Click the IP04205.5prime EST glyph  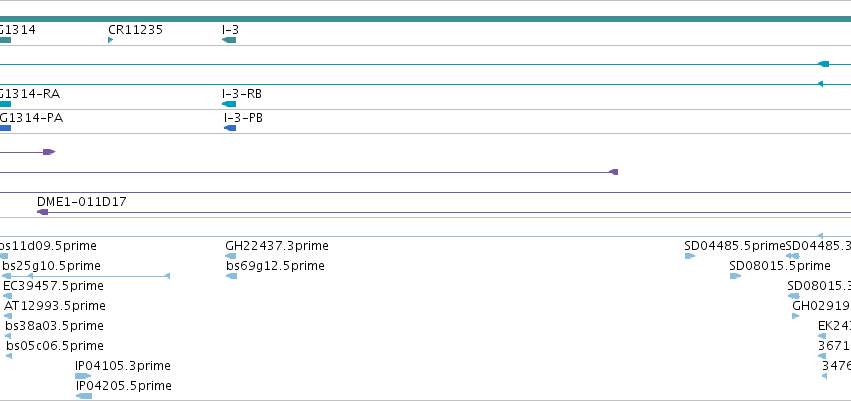(84, 396)
